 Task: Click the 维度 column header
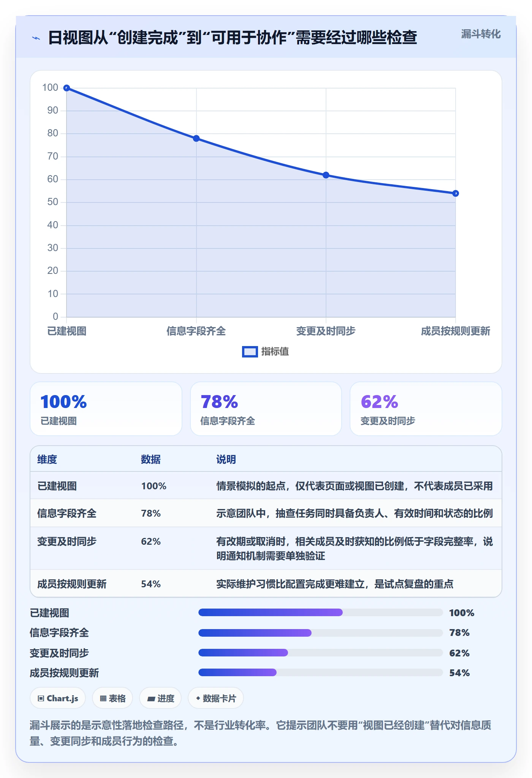[x=47, y=459]
